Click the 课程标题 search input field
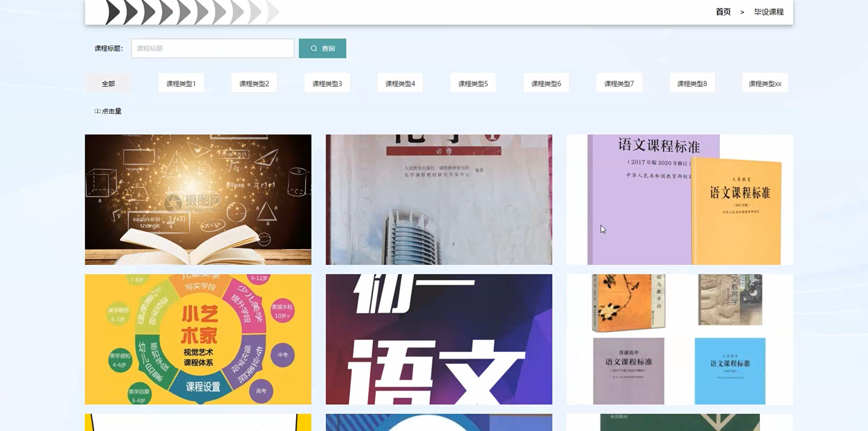 213,48
